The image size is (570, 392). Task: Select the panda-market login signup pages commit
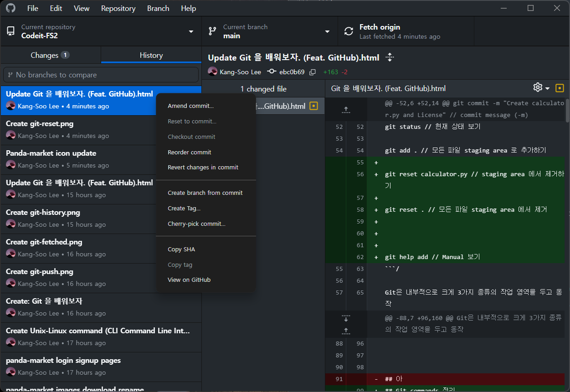click(x=101, y=367)
